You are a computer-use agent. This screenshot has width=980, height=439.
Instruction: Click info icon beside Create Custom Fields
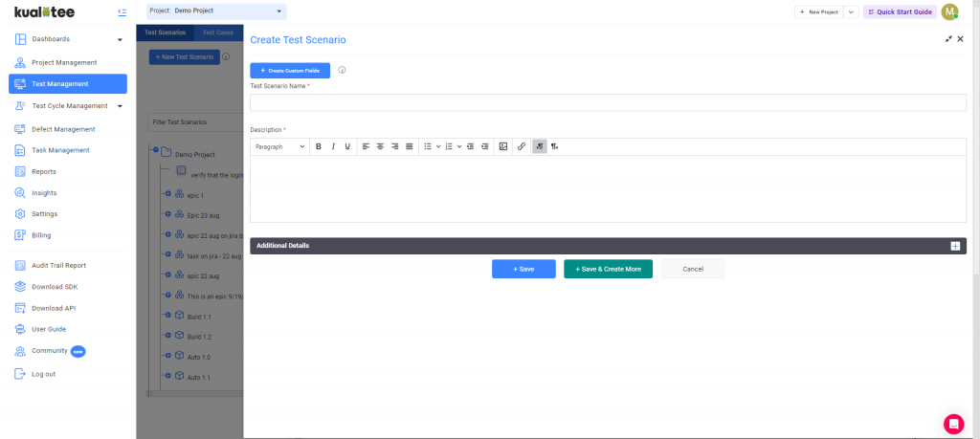pos(342,71)
